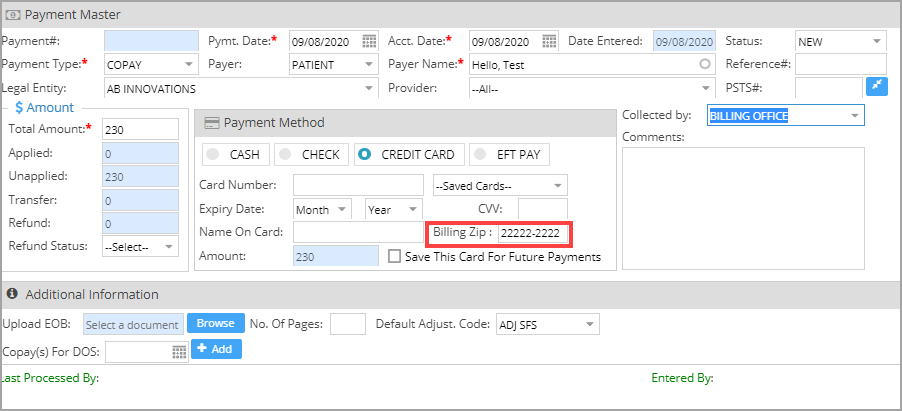Open the Pymt. Date calendar picker
This screenshot has height=411, width=902.
tap(369, 41)
